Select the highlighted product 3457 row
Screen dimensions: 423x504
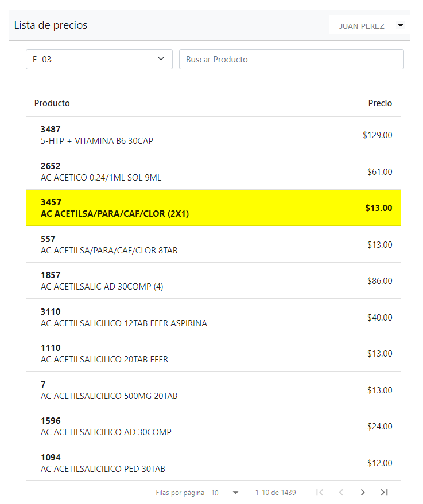213,208
